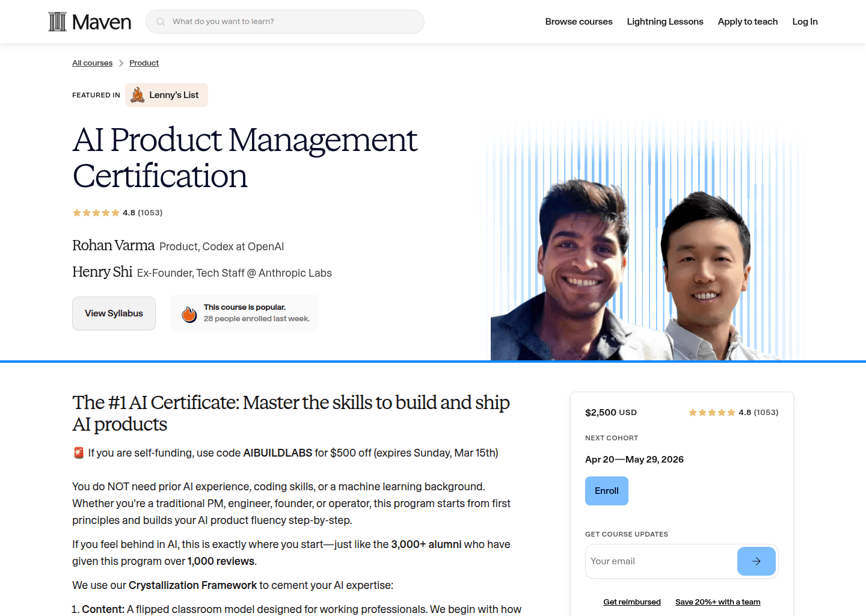866x616 pixels.
Task: Navigate to All courses breadcrumb
Action: (92, 63)
